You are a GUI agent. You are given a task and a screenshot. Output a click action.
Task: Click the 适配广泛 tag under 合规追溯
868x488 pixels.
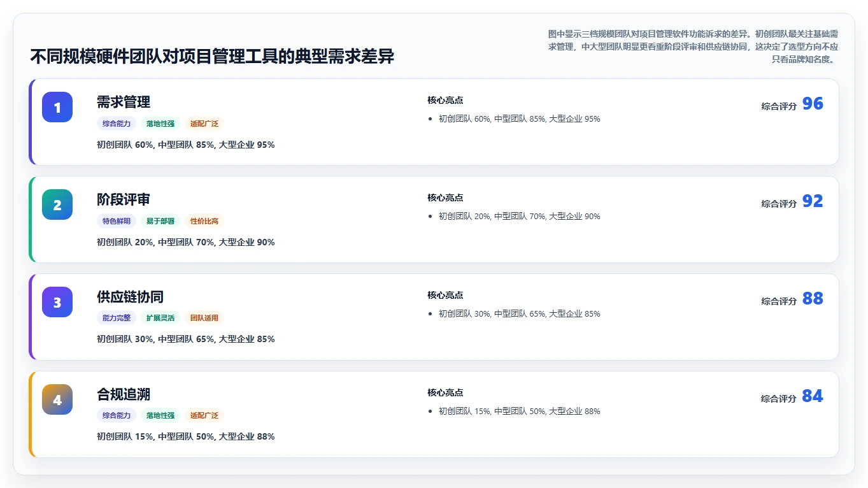204,415
